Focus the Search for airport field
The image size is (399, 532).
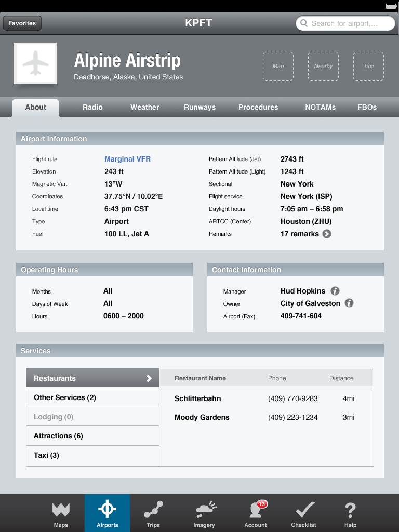pos(345,23)
